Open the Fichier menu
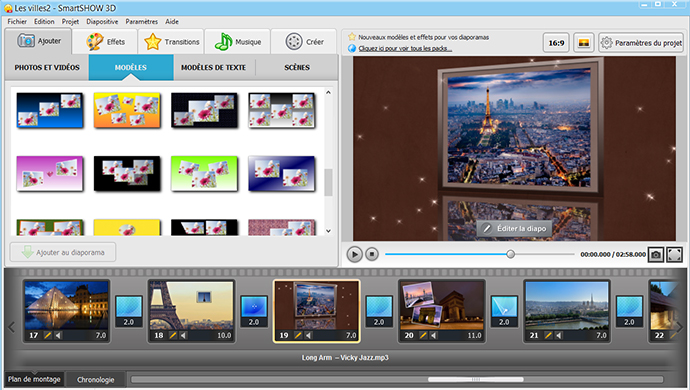This screenshot has height=390, width=690. (17, 22)
